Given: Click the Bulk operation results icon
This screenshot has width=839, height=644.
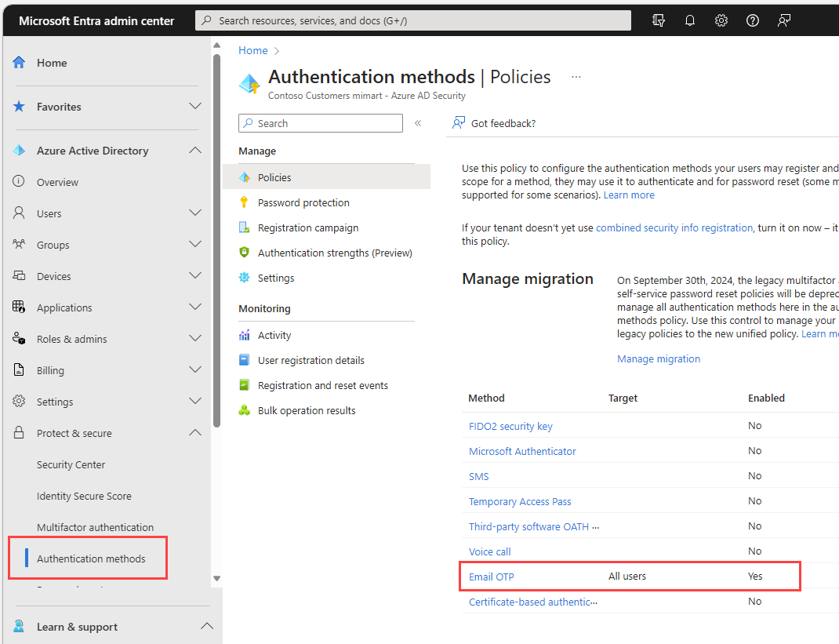Looking at the screenshot, I should [x=244, y=410].
